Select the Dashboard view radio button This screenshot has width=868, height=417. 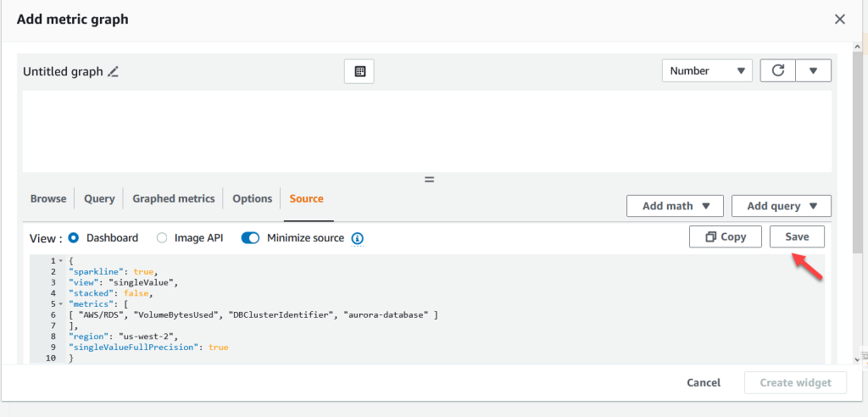click(74, 238)
